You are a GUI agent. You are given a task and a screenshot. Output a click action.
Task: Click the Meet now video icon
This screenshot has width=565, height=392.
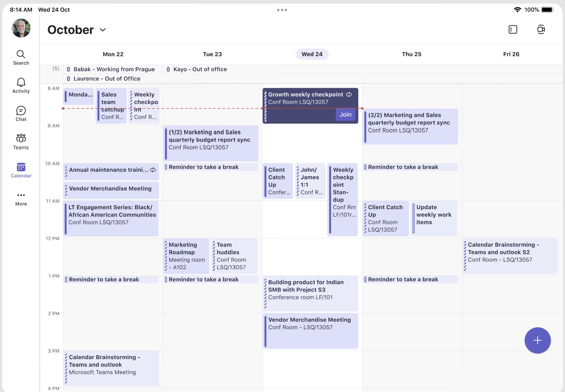[x=541, y=30]
